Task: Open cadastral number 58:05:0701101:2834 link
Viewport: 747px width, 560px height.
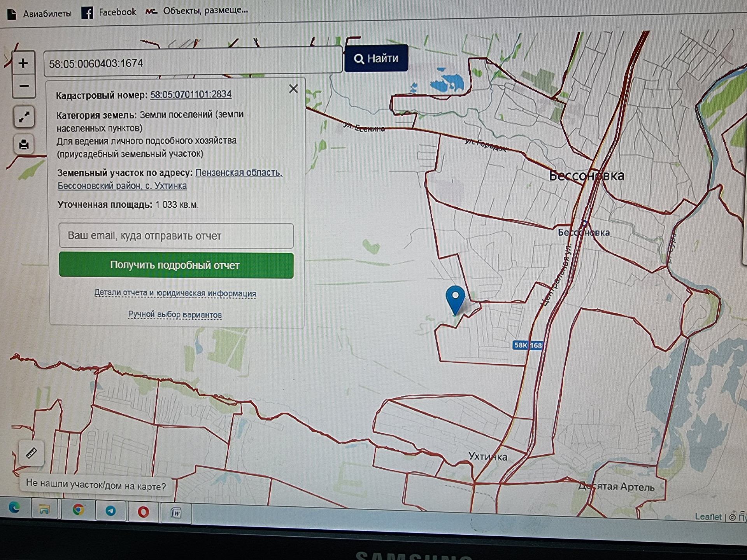Action: pyautogui.click(x=191, y=94)
